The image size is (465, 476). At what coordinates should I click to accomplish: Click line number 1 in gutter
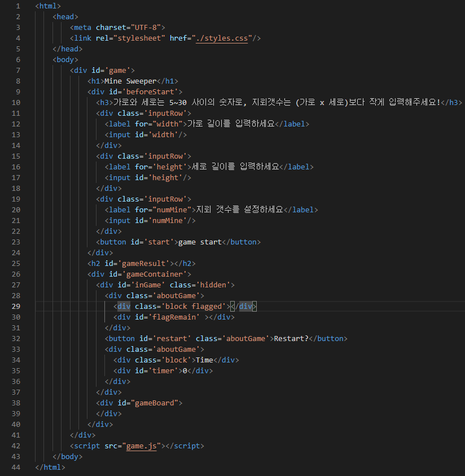(18, 6)
